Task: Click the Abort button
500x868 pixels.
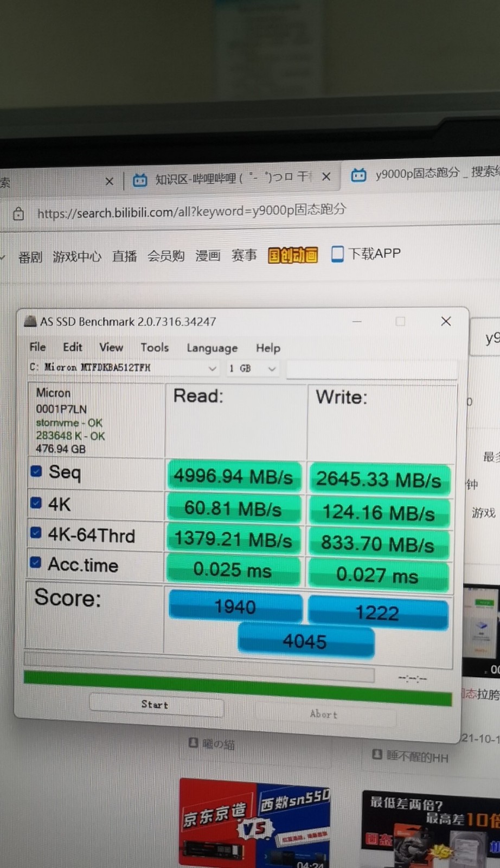Action: 325,714
